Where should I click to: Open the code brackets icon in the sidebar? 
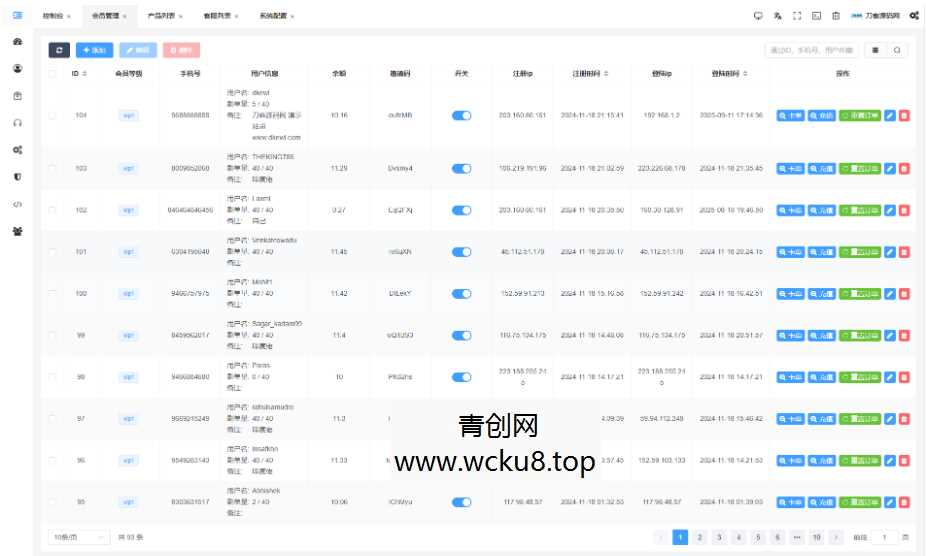pyautogui.click(x=17, y=204)
